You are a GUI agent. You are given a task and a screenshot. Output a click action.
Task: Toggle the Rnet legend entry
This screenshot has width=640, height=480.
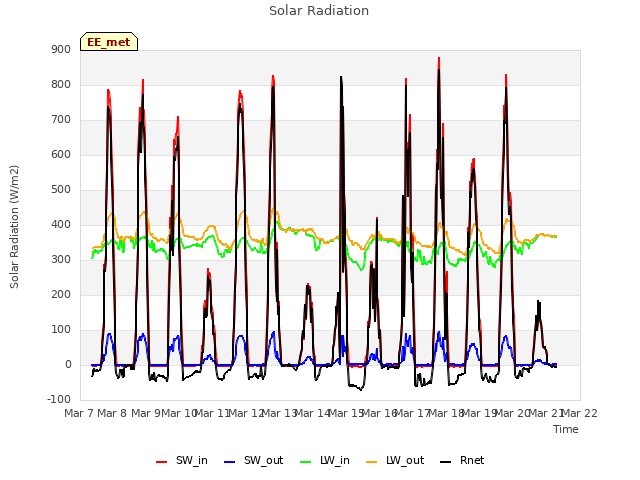click(462, 461)
